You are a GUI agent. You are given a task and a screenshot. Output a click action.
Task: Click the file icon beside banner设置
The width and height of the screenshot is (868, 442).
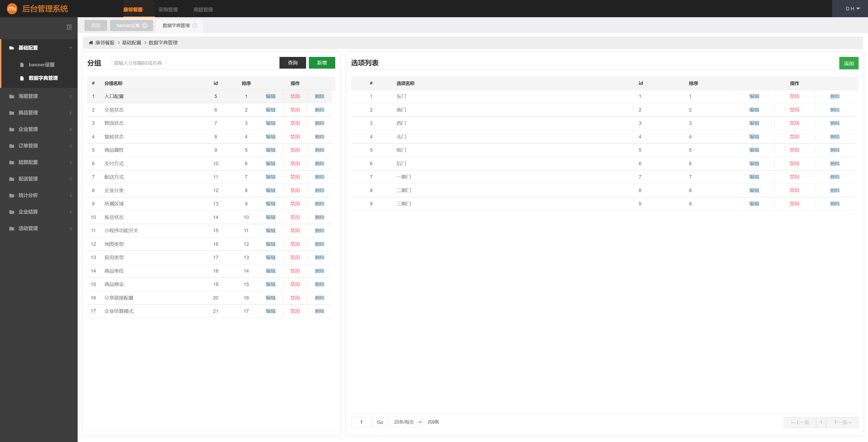[x=22, y=65]
